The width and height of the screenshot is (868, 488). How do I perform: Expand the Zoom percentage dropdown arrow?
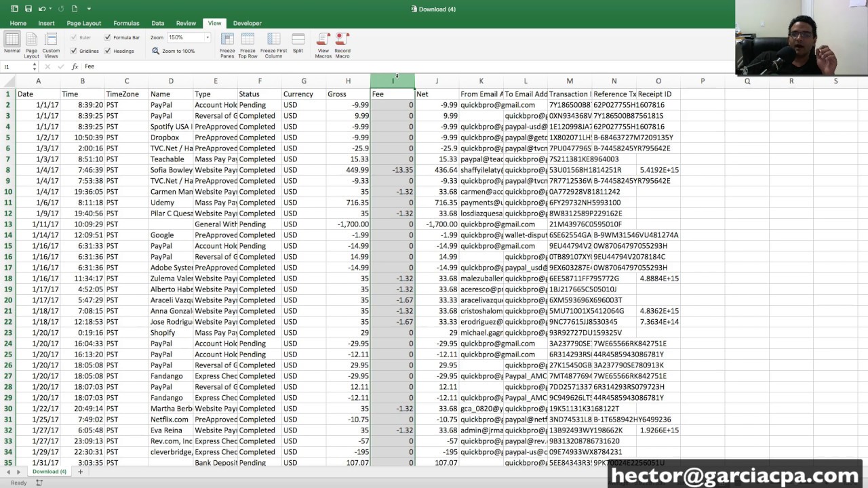207,38
